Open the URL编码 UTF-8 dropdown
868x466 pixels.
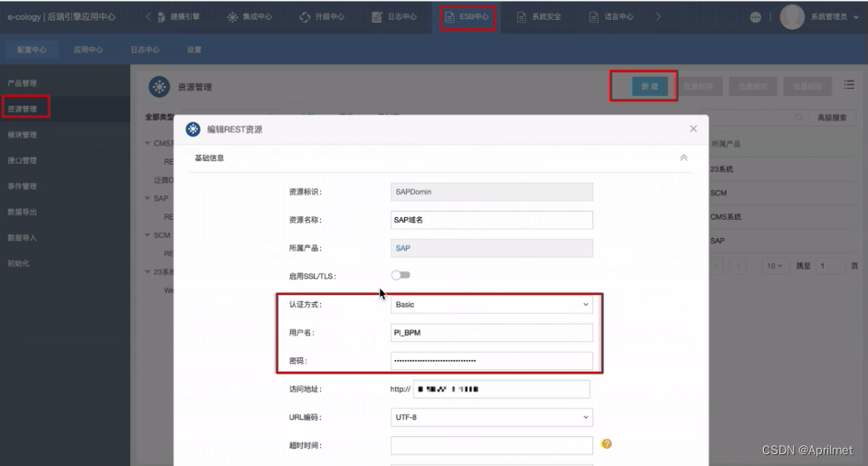point(492,417)
